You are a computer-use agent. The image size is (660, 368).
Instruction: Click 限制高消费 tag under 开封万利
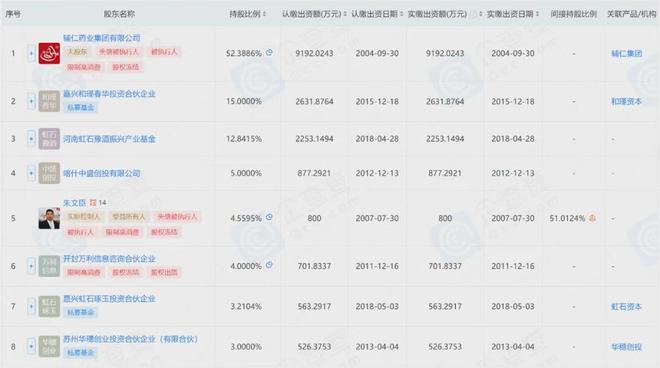point(84,272)
